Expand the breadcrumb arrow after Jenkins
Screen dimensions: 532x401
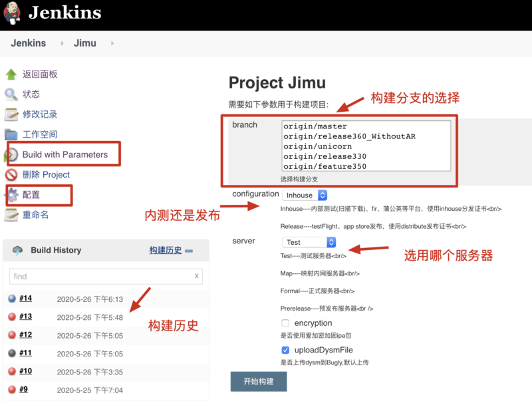coord(62,43)
